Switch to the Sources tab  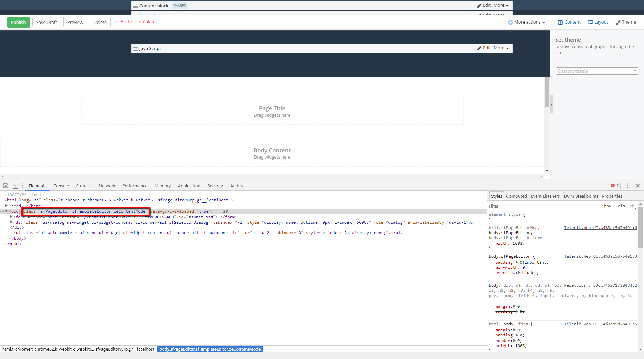[84, 186]
